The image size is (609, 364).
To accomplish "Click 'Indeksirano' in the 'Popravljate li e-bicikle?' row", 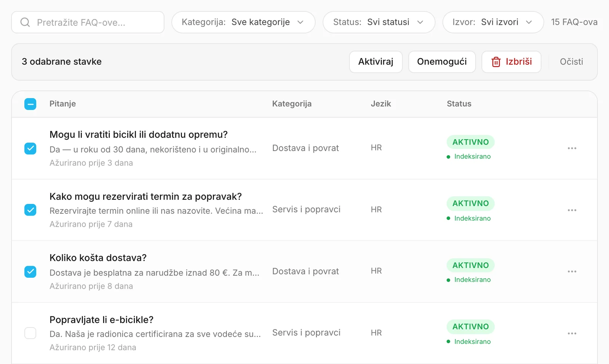I will tap(472, 342).
